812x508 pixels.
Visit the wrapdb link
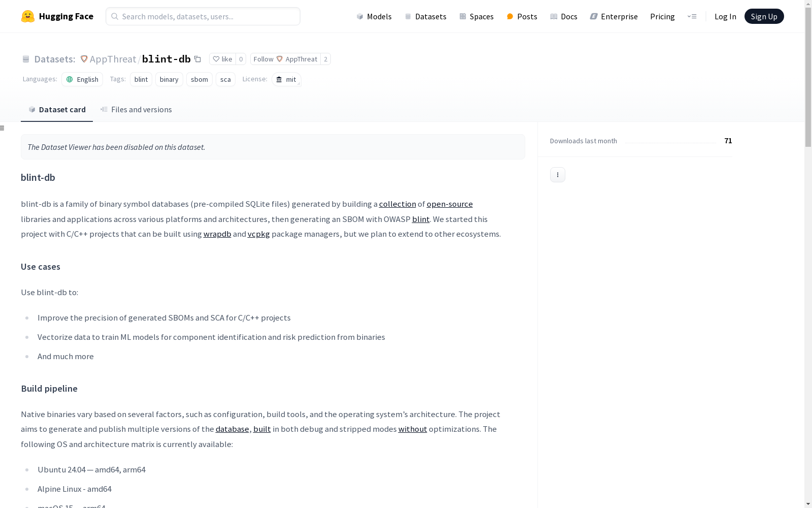tap(217, 234)
